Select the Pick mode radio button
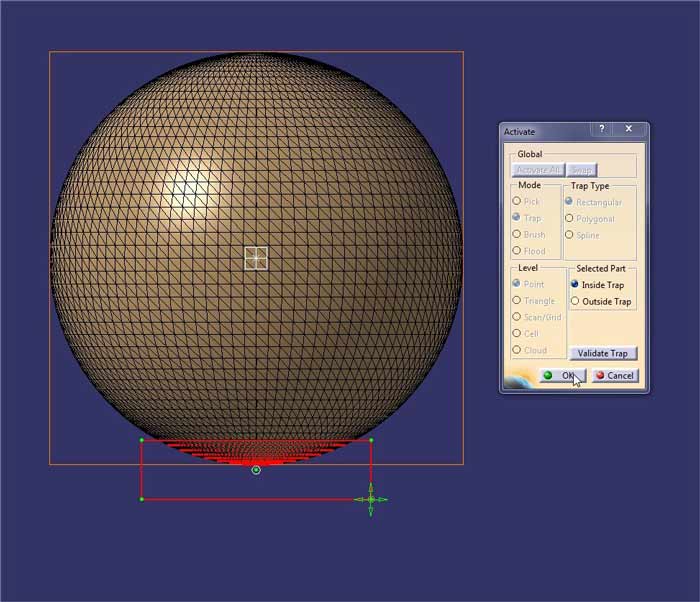The width and height of the screenshot is (700, 602). (x=517, y=201)
